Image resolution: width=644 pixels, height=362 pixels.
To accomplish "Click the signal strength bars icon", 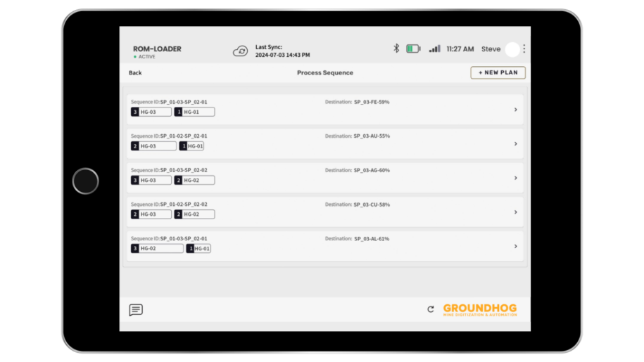I will click(x=434, y=49).
